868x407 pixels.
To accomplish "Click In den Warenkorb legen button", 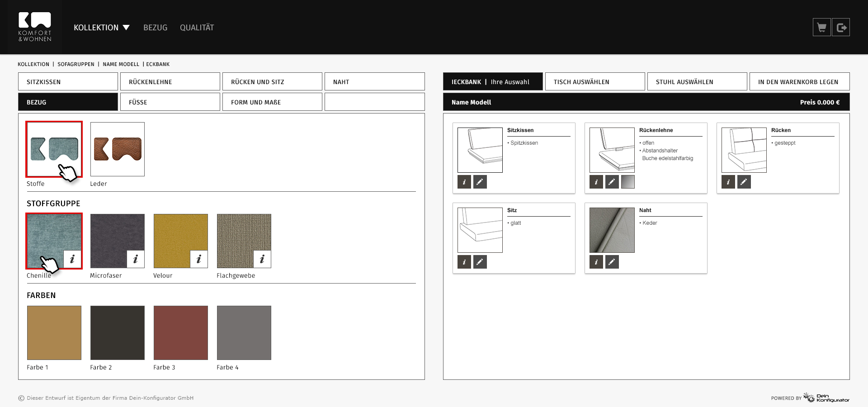I will tap(799, 82).
